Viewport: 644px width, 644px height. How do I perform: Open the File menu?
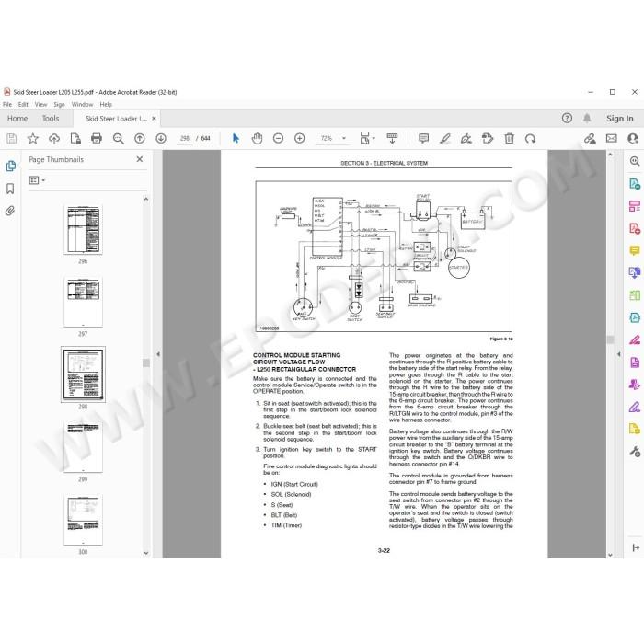coord(7,104)
